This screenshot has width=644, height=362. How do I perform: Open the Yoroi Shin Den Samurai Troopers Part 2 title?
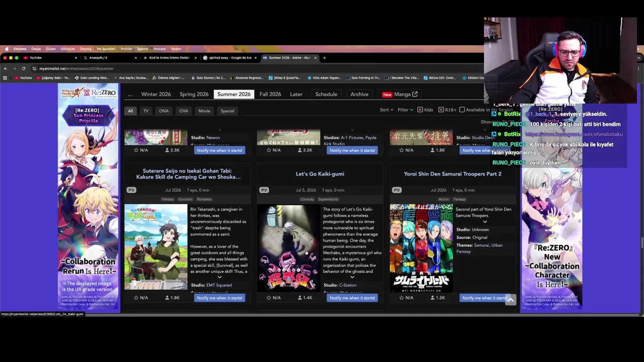point(452,174)
